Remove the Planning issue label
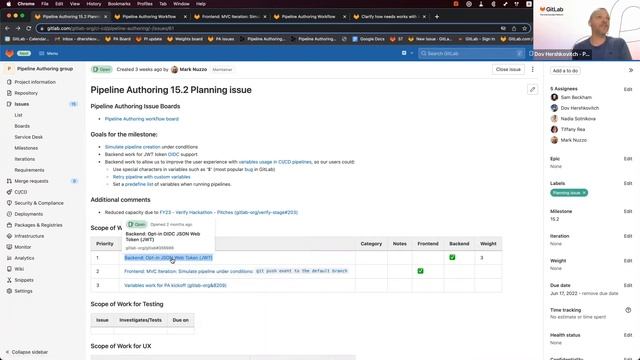640x360 pixels. (584, 193)
